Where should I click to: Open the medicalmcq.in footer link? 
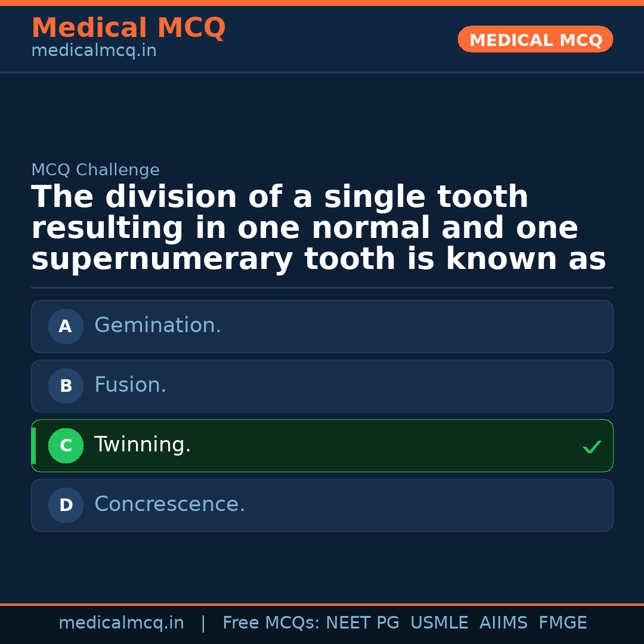click(x=121, y=623)
